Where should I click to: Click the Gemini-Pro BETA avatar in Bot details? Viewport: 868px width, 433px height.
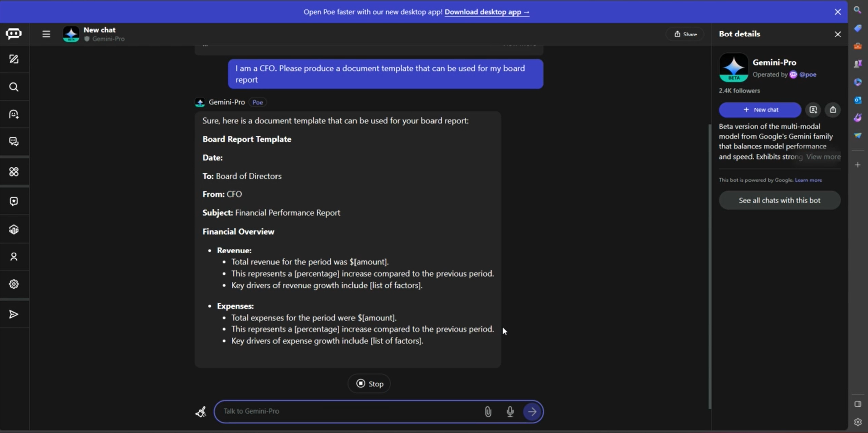(x=734, y=67)
